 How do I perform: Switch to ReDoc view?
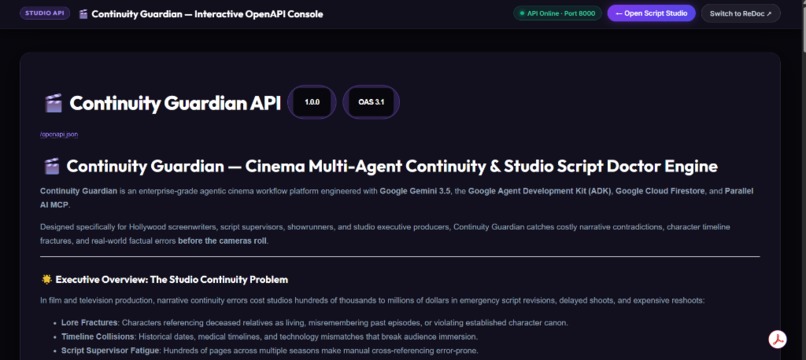(740, 13)
